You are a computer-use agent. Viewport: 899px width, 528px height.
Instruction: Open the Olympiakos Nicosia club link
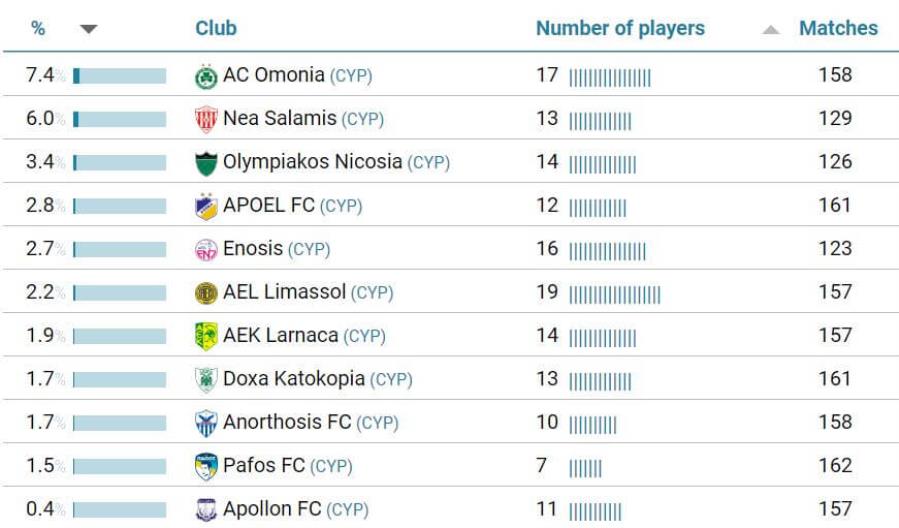click(312, 162)
